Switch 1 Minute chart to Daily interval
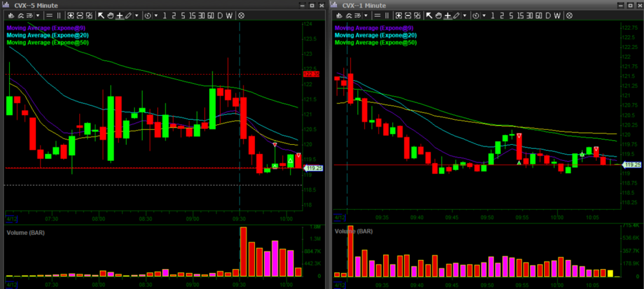Screen dimensions: 644x289 549,15
